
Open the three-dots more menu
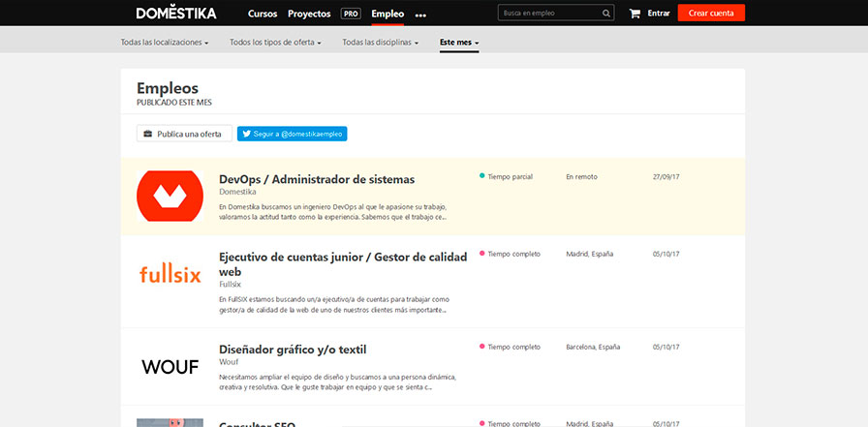click(420, 15)
